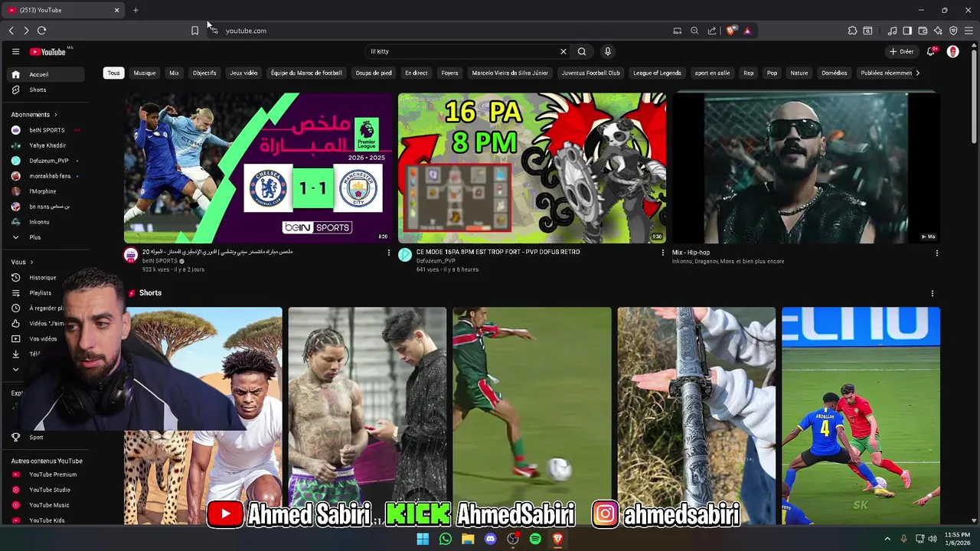Open the browser extensions puzzle icon
Image resolution: width=980 pixels, height=551 pixels.
click(x=852, y=31)
